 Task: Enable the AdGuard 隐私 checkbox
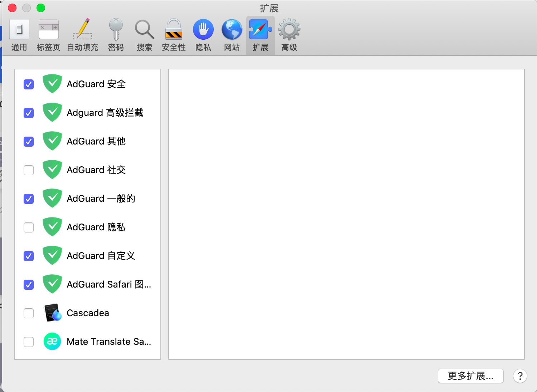point(29,227)
